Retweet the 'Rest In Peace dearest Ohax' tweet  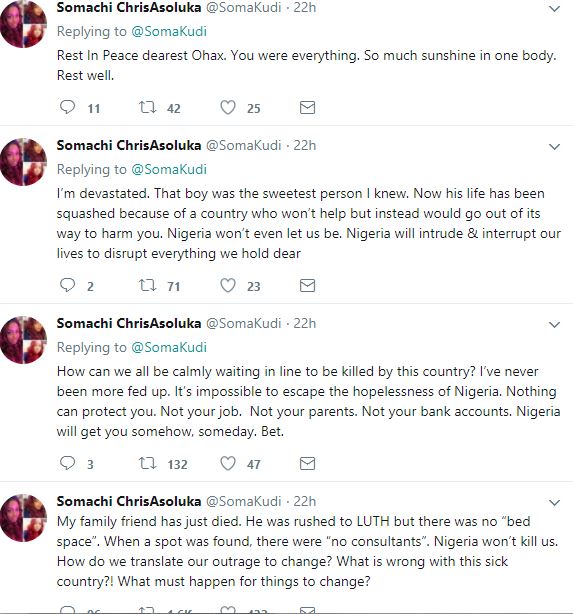click(x=148, y=107)
